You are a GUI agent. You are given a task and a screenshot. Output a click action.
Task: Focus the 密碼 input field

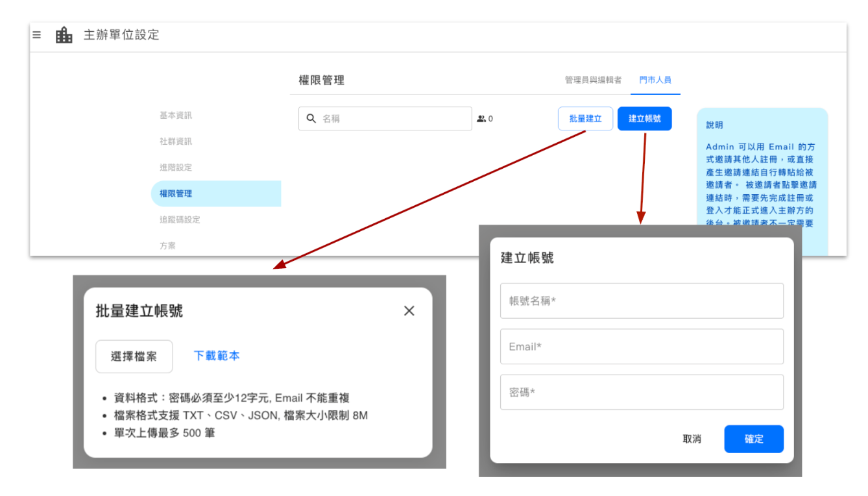click(642, 392)
